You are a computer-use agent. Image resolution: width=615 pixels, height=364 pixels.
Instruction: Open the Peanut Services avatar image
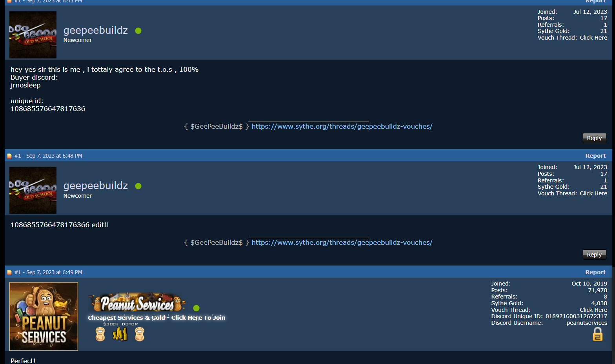point(44,317)
